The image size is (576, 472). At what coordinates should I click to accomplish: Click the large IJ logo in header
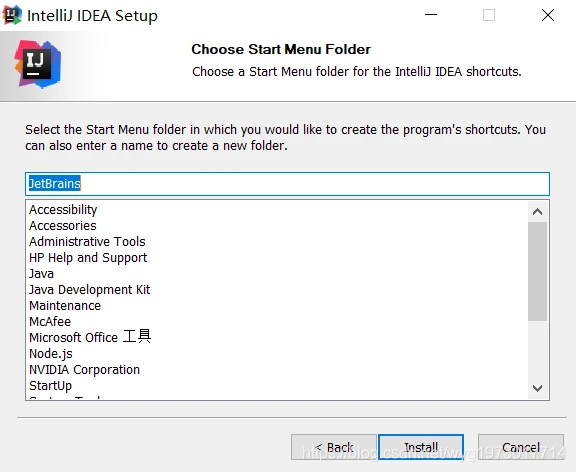[37, 64]
